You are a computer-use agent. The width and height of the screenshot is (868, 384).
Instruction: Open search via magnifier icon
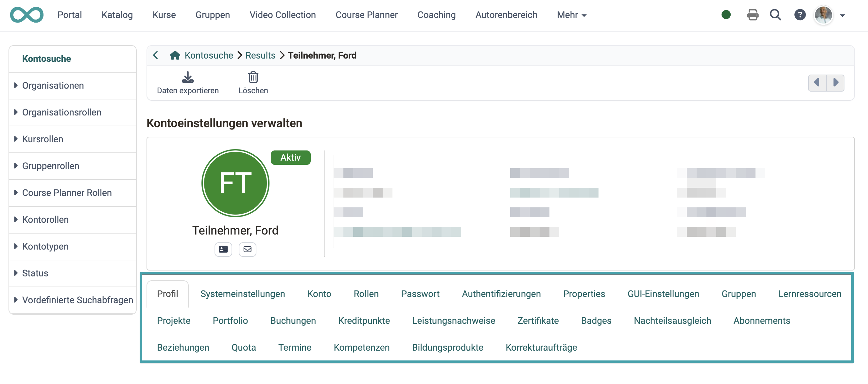tap(775, 15)
